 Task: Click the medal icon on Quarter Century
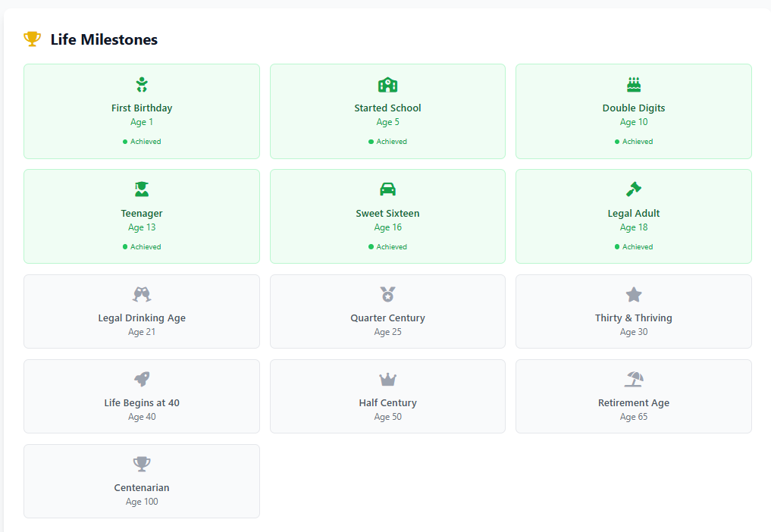[x=387, y=295]
